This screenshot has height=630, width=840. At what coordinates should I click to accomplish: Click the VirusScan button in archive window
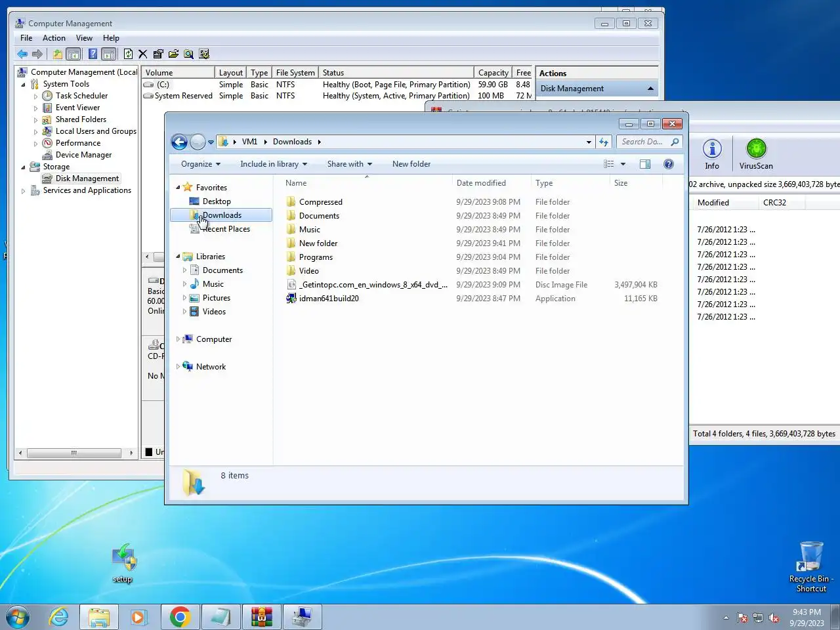pos(756,154)
